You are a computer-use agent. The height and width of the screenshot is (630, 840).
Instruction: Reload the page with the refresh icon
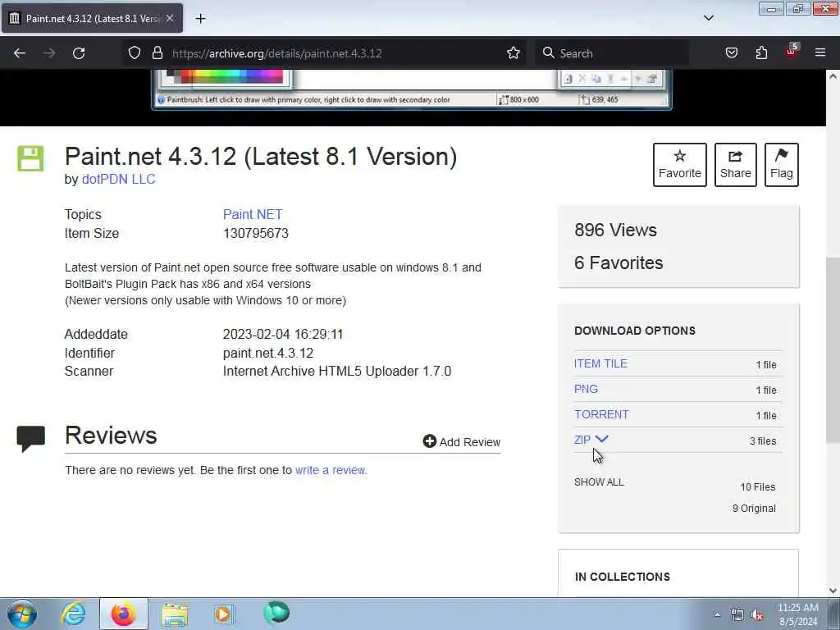pos(79,53)
